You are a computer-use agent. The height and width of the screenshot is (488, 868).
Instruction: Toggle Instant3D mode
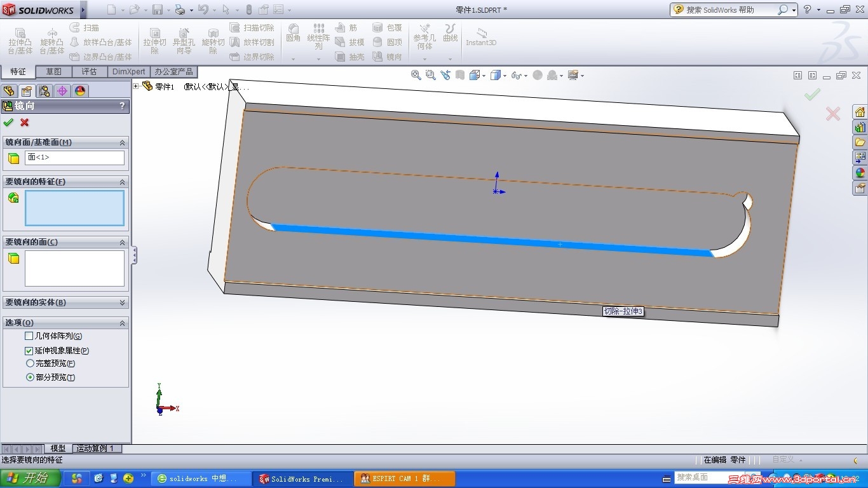(481, 37)
